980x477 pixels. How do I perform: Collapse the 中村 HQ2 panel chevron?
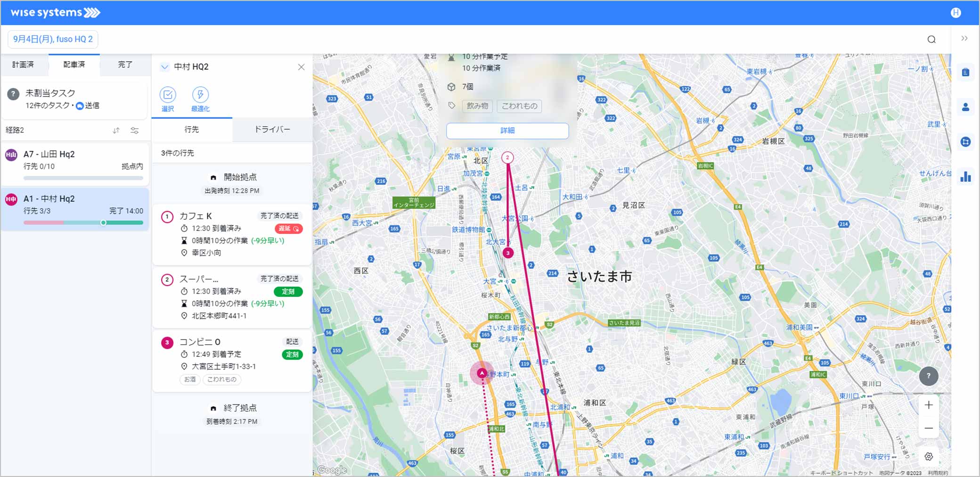pyautogui.click(x=164, y=67)
